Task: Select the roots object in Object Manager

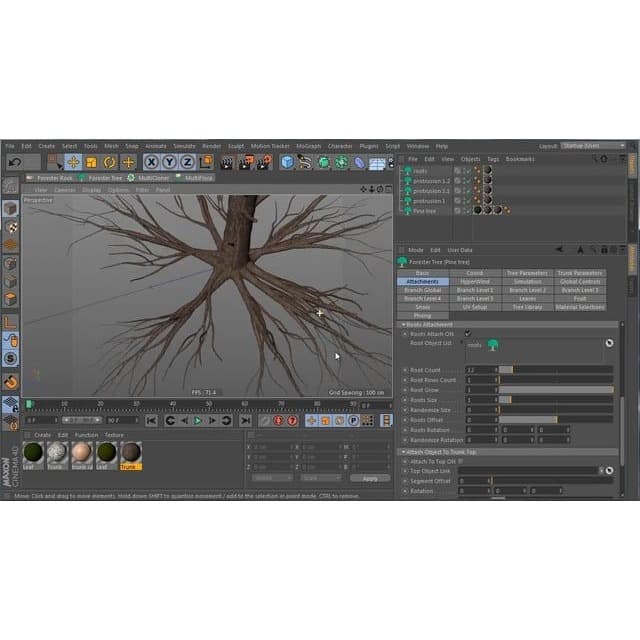Action: 420,171
